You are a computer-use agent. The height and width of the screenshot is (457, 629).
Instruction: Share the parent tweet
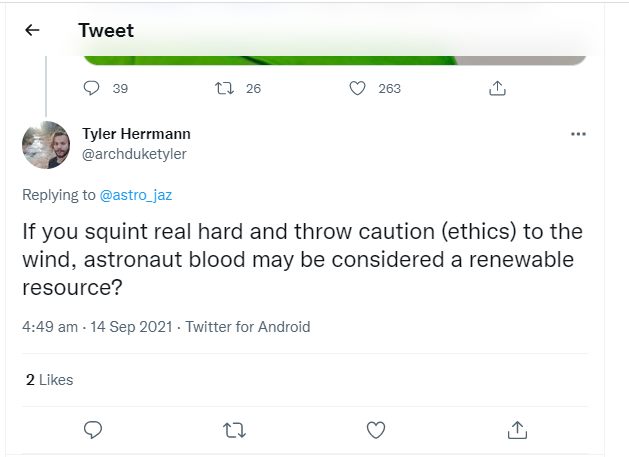click(496, 88)
